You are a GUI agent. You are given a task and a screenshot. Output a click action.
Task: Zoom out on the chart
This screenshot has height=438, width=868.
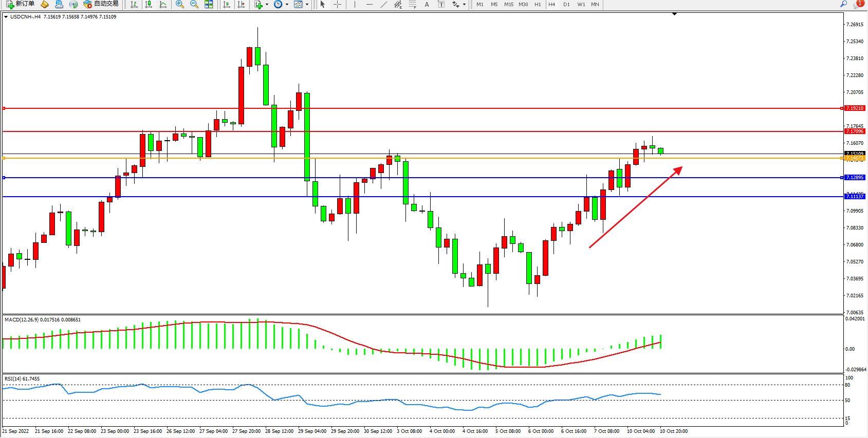click(x=194, y=4)
